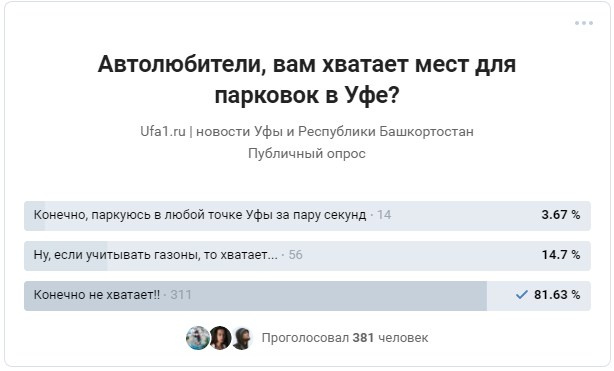Click the vote count 311 on third option
614x371 pixels.
(181, 295)
